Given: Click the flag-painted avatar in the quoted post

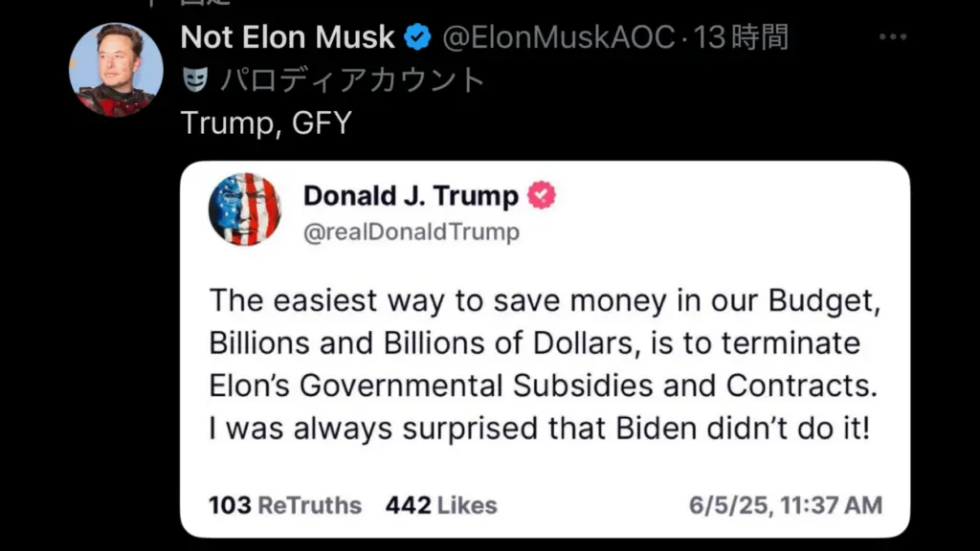Looking at the screenshot, I should (244, 209).
